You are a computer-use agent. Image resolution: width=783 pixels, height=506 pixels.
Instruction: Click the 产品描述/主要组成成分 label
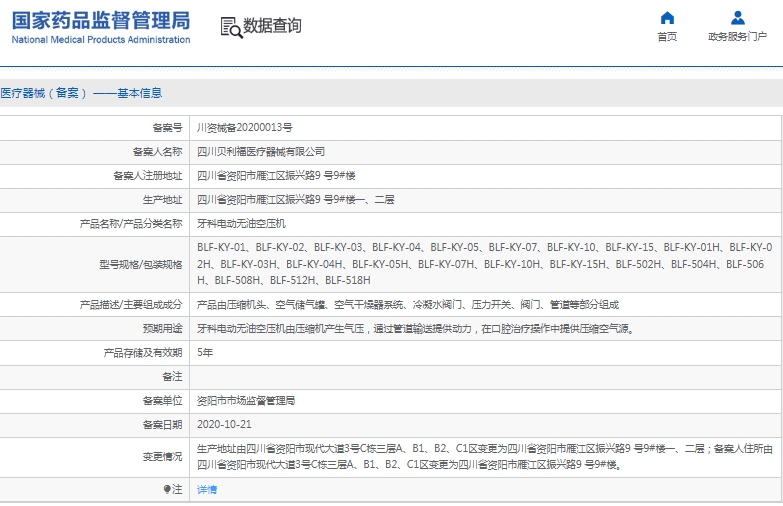click(x=131, y=304)
